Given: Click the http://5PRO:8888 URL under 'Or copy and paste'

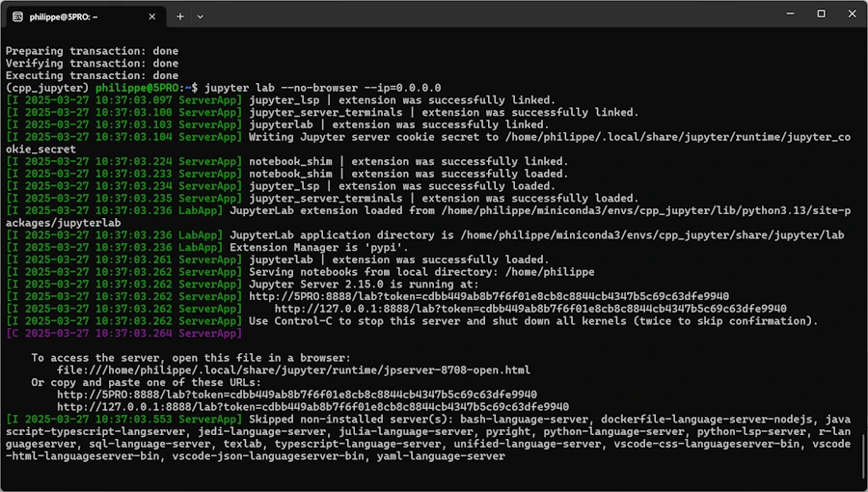Looking at the screenshot, I should tap(297, 395).
